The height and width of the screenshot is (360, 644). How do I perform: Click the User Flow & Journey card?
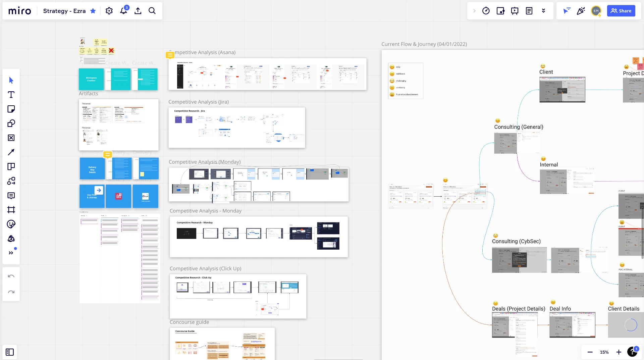[92, 196]
